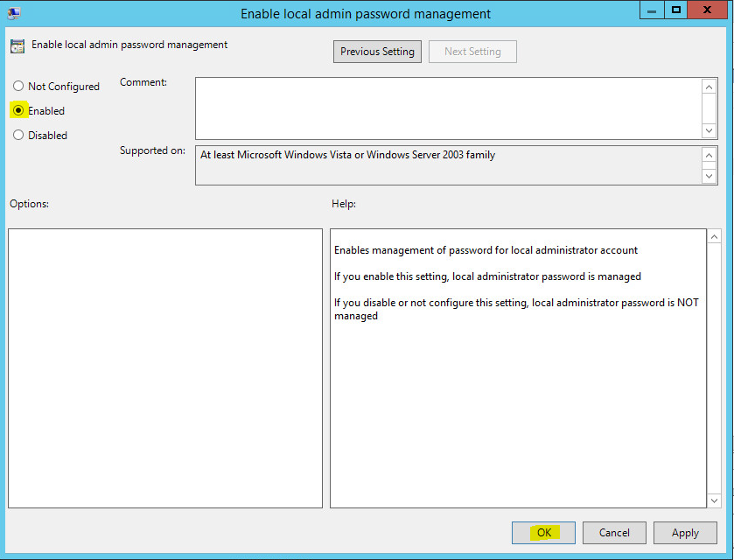Dismiss the dialog with Cancel
Image resolution: width=734 pixels, height=560 pixels.
coord(614,532)
